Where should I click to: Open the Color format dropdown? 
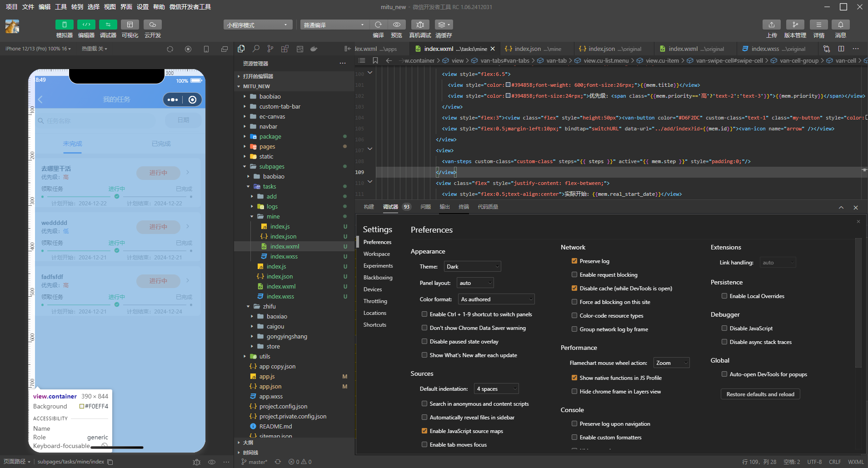pyautogui.click(x=496, y=299)
